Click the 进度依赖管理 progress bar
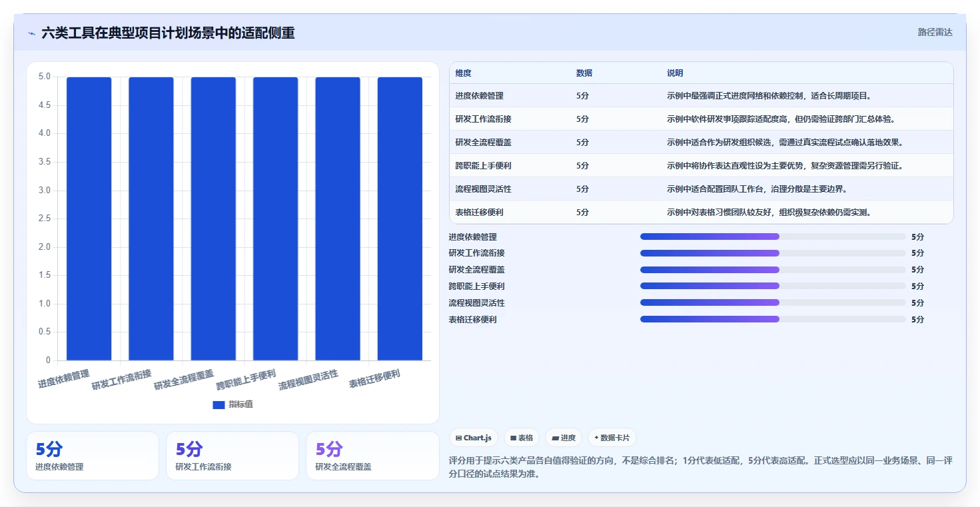 (x=773, y=237)
